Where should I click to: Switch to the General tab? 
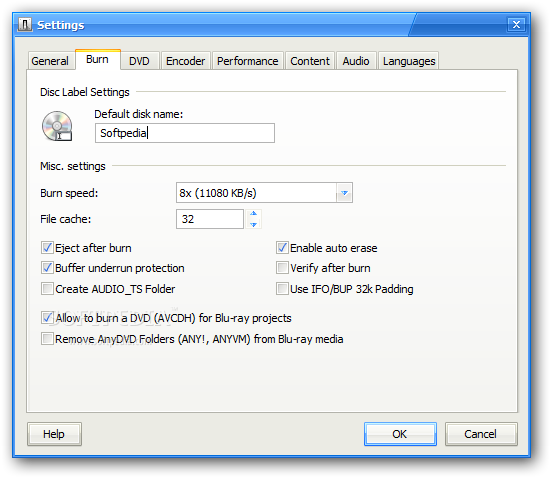50,61
